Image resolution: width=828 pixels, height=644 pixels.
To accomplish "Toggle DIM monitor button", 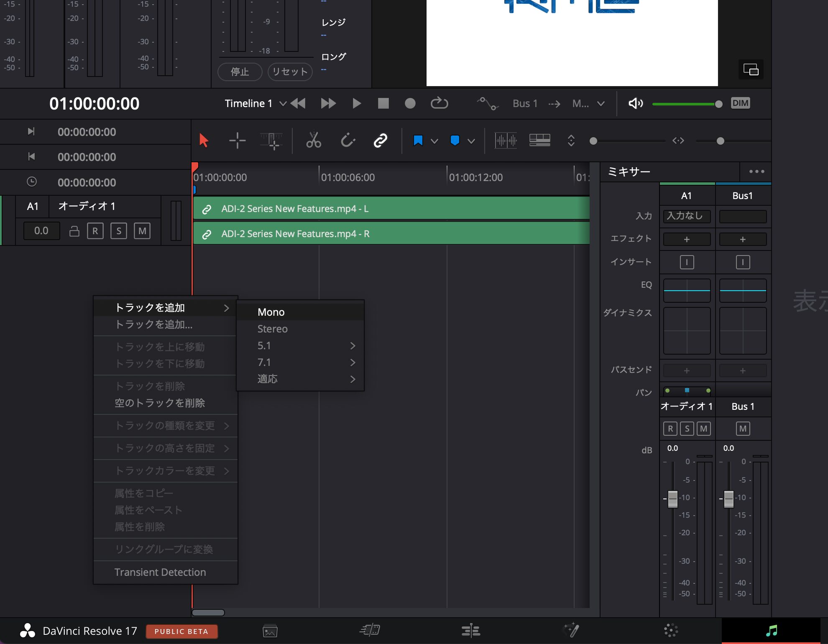I will coord(740,103).
